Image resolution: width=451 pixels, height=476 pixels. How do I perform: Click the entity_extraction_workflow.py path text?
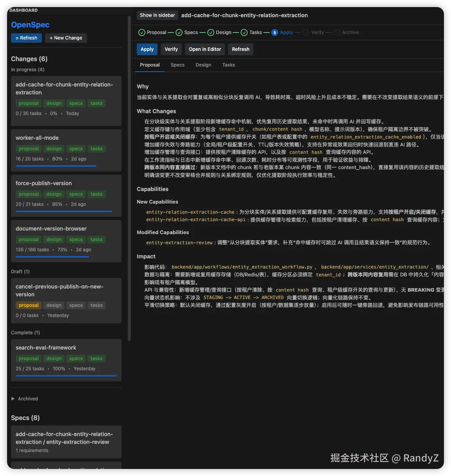pyautogui.click(x=242, y=267)
